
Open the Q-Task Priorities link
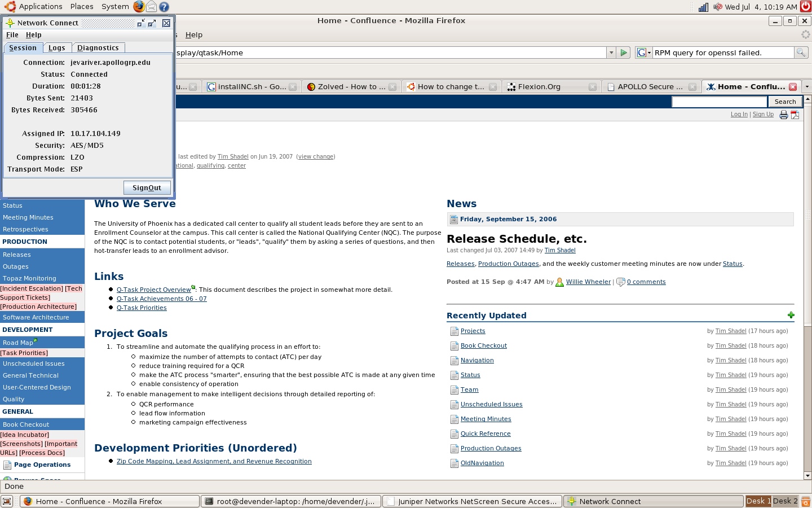point(142,308)
